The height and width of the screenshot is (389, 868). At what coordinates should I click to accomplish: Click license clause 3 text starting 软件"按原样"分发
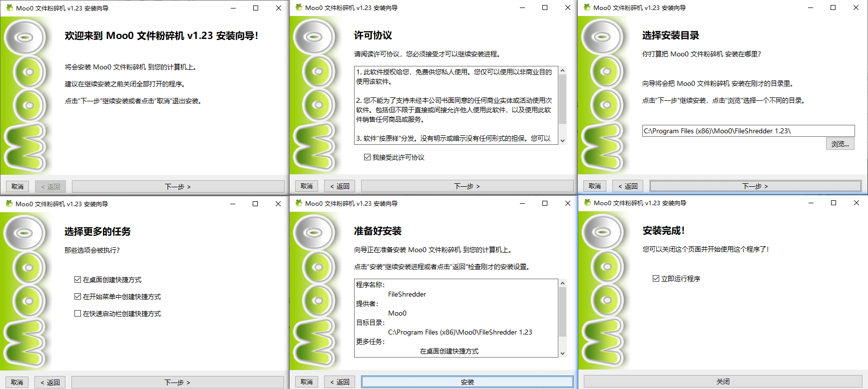[453, 138]
